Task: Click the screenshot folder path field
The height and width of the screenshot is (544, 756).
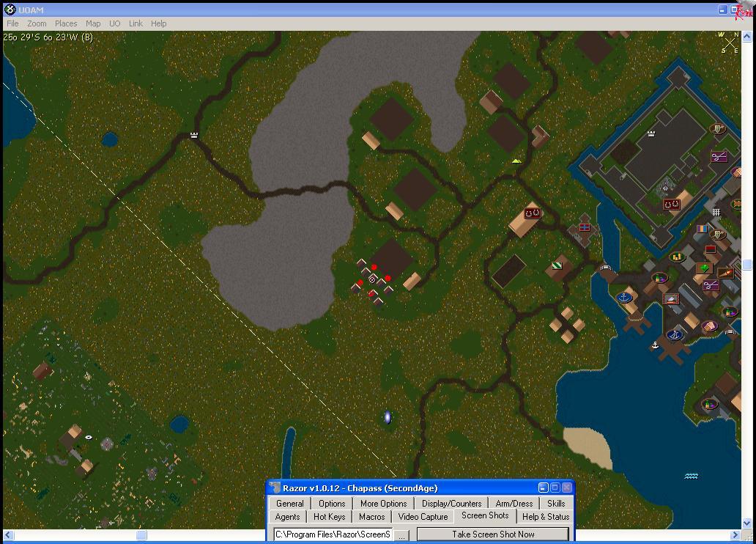Action: pyautogui.click(x=333, y=535)
